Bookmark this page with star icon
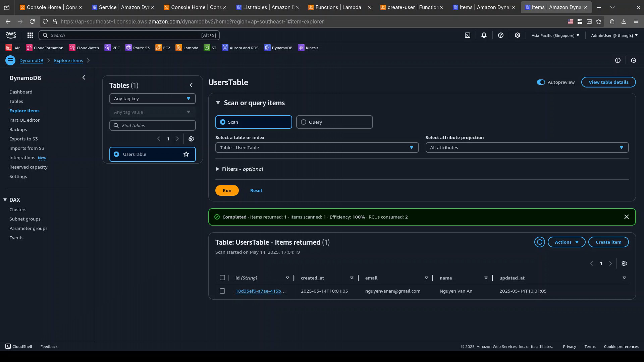The image size is (644, 362). click(599, 21)
